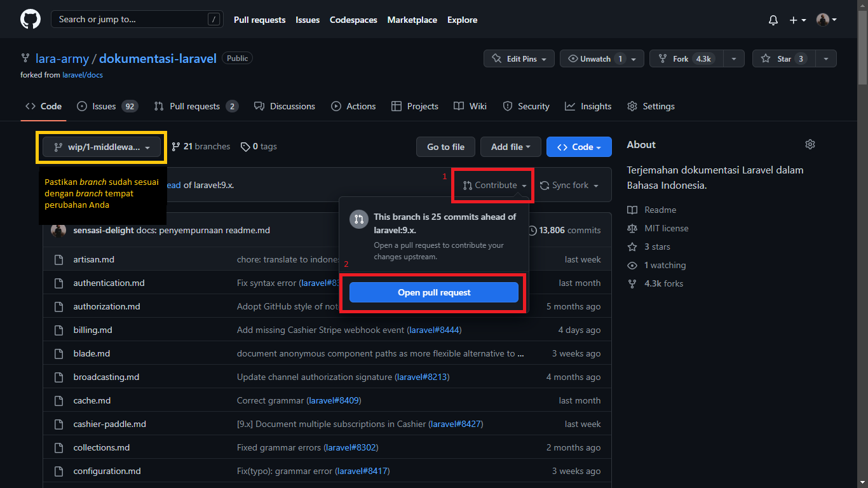Open Explore in top navigation
Screen dimensions: 868x488
[x=462, y=20]
